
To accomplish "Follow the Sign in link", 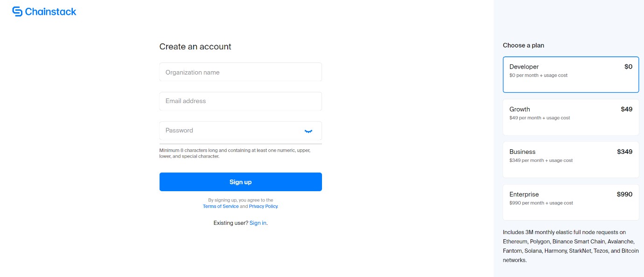I will [258, 223].
